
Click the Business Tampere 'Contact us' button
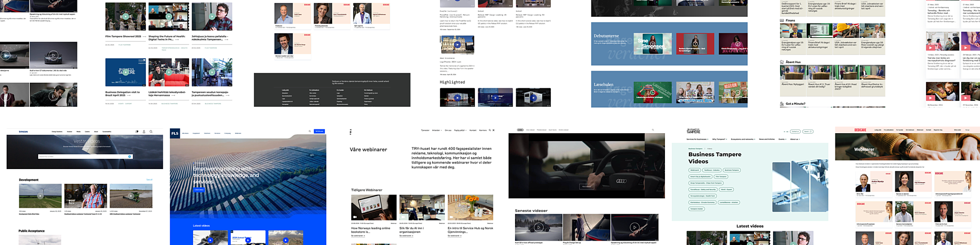[x=795, y=131]
